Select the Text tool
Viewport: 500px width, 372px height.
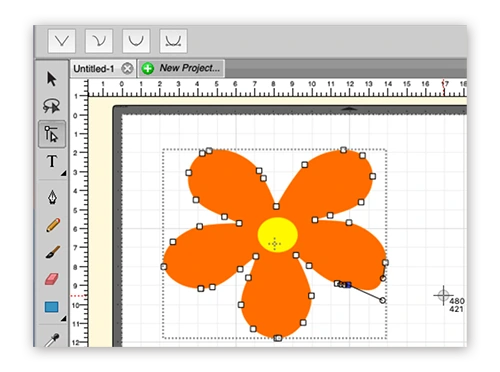(52, 161)
